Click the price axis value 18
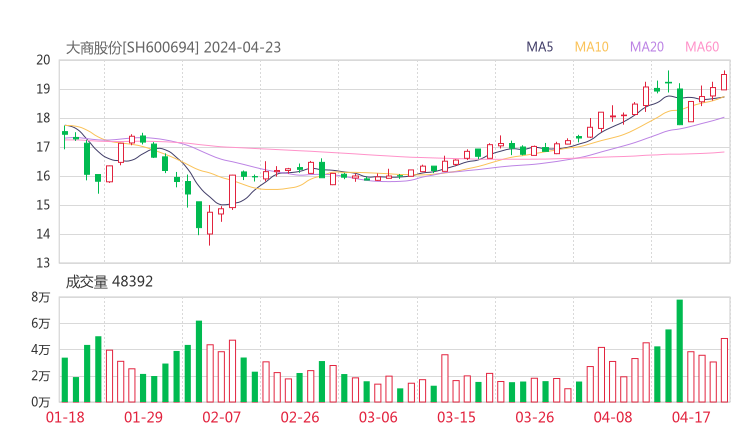This screenshot has height=440, width=740. (x=43, y=118)
